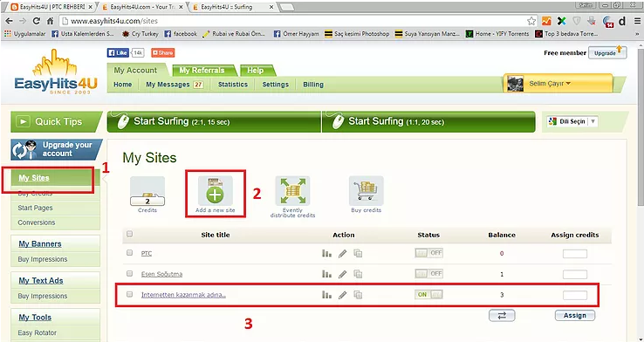Click the swap arrows button below Balance

tap(502, 315)
